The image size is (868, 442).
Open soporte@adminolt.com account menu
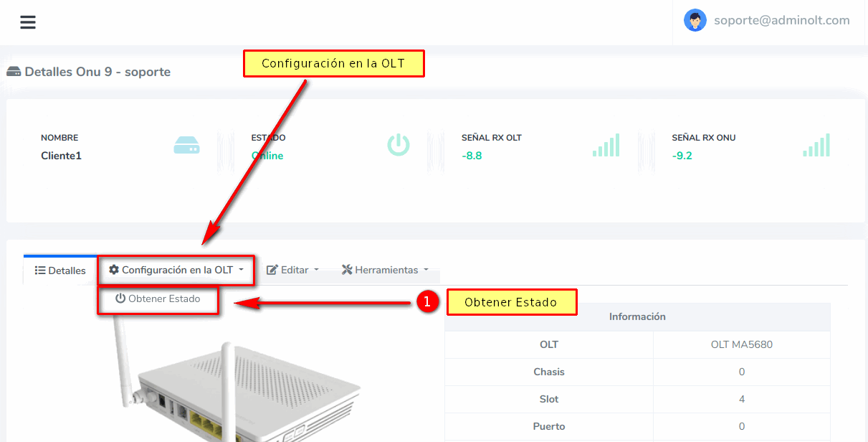click(781, 21)
